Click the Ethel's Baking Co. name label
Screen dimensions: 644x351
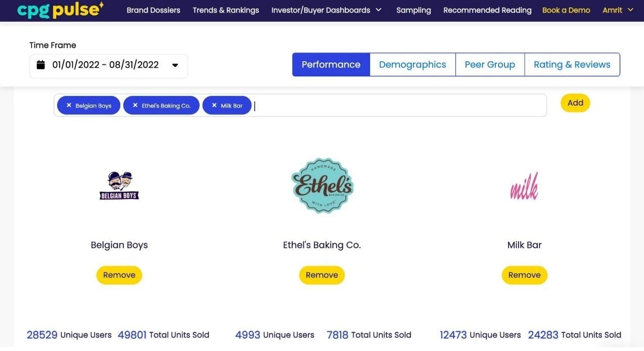click(322, 245)
